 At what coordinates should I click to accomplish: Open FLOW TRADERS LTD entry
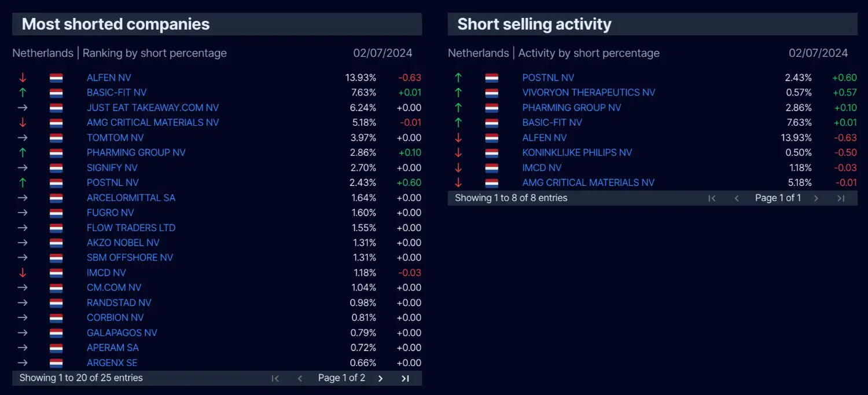pyautogui.click(x=131, y=228)
